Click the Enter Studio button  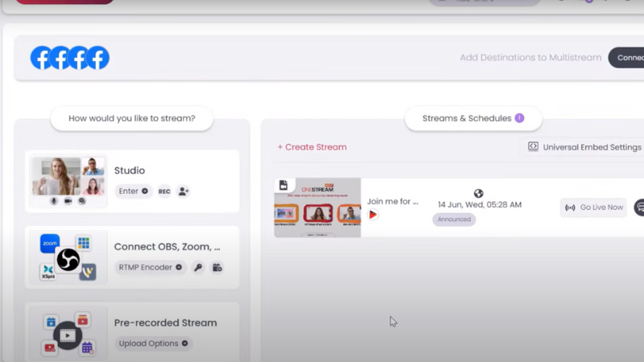click(x=133, y=191)
